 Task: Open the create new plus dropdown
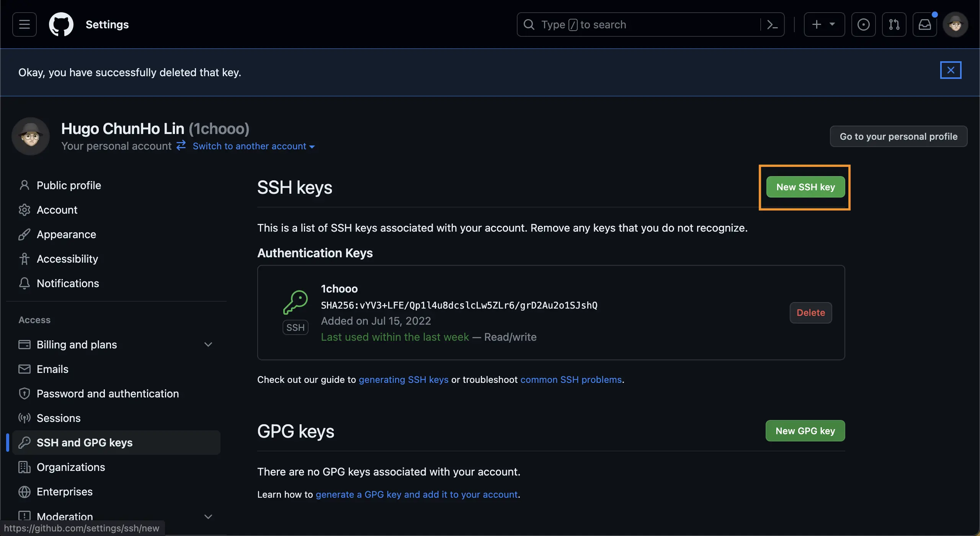[x=824, y=25]
